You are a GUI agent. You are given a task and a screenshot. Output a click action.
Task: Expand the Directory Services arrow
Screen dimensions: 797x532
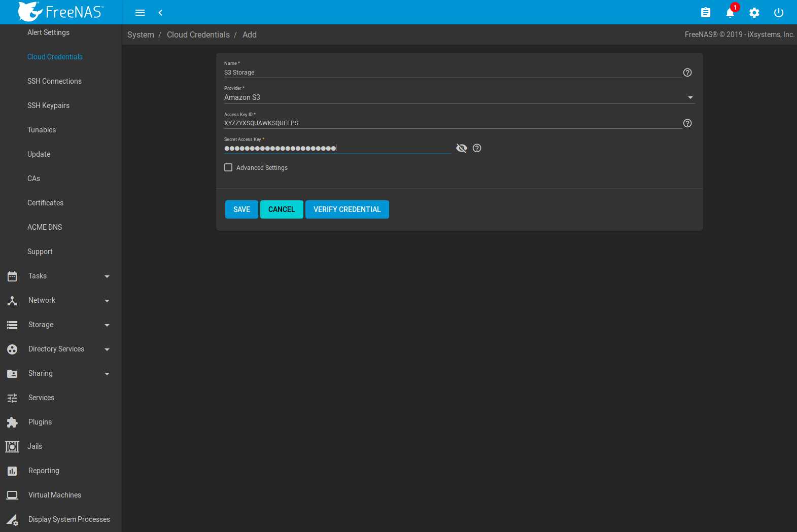[x=107, y=349]
